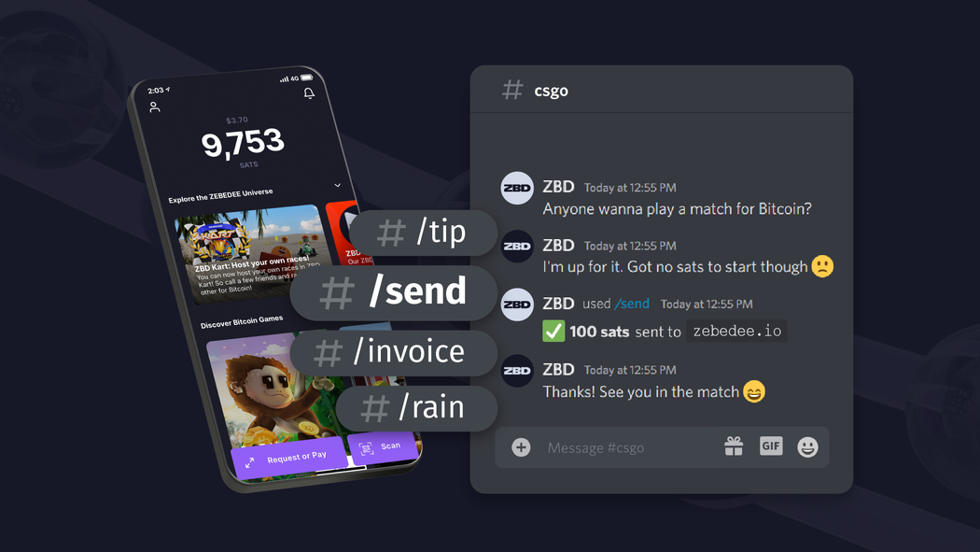The image size is (980, 552).
Task: Select the /send command pill
Action: coord(394,292)
